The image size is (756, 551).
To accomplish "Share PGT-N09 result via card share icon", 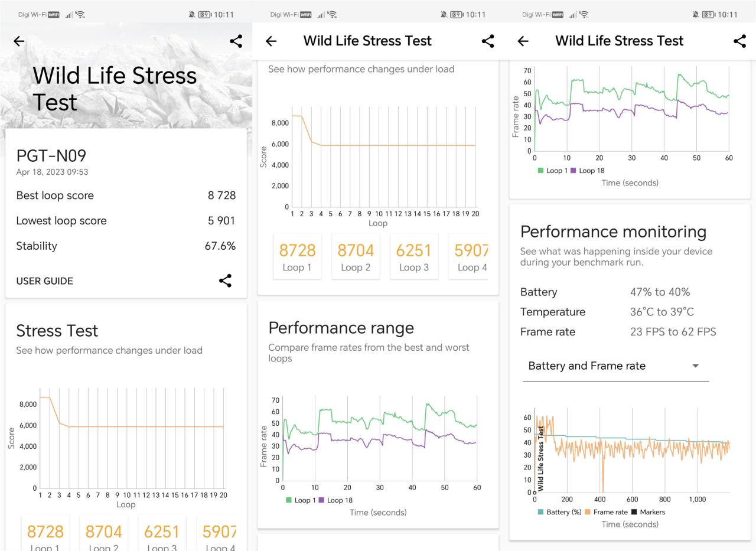I will tap(225, 281).
